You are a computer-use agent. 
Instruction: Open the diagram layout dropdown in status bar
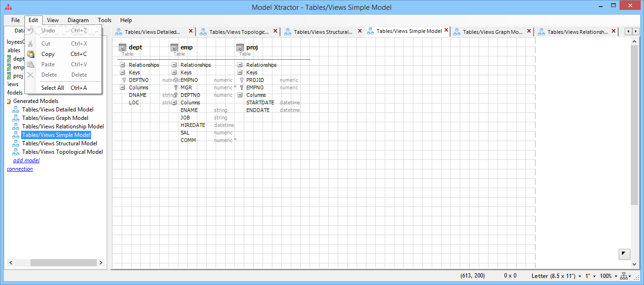[x=627, y=276]
